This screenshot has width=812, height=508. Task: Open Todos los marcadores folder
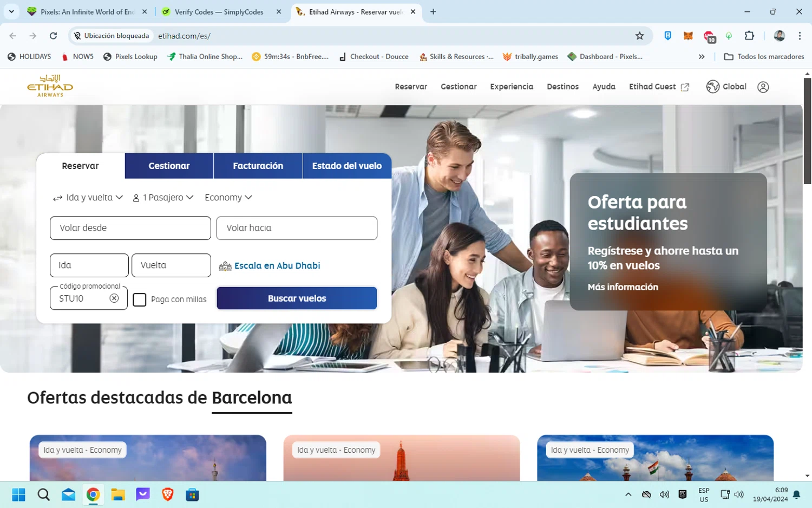[x=764, y=56]
